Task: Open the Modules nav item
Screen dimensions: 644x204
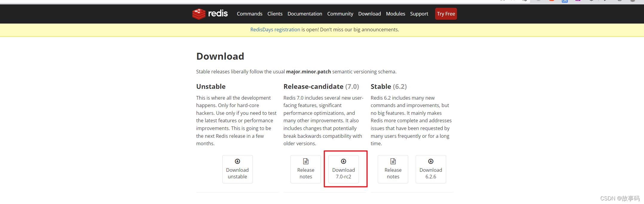Action: (396, 14)
